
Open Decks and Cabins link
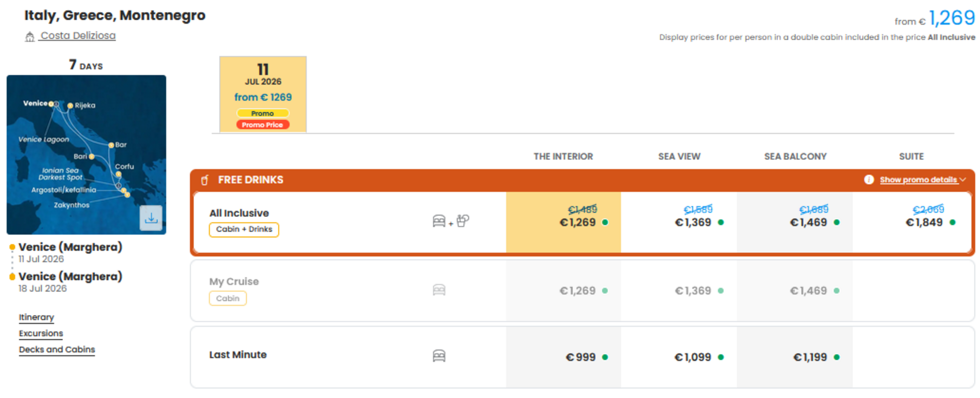57,350
